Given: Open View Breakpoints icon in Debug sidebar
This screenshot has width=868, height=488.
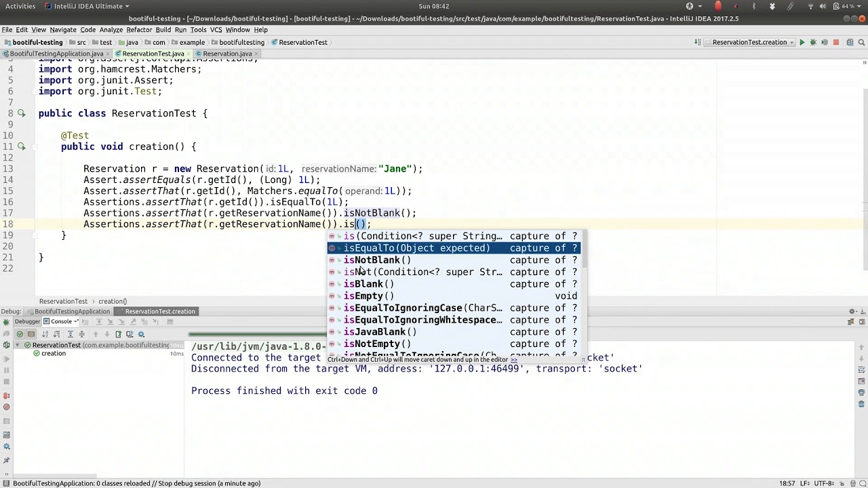Looking at the screenshot, I should (x=7, y=395).
